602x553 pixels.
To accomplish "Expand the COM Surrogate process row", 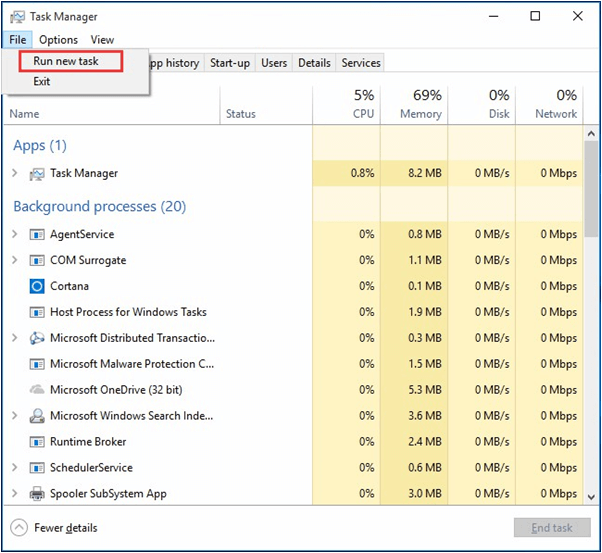I will pos(15,260).
